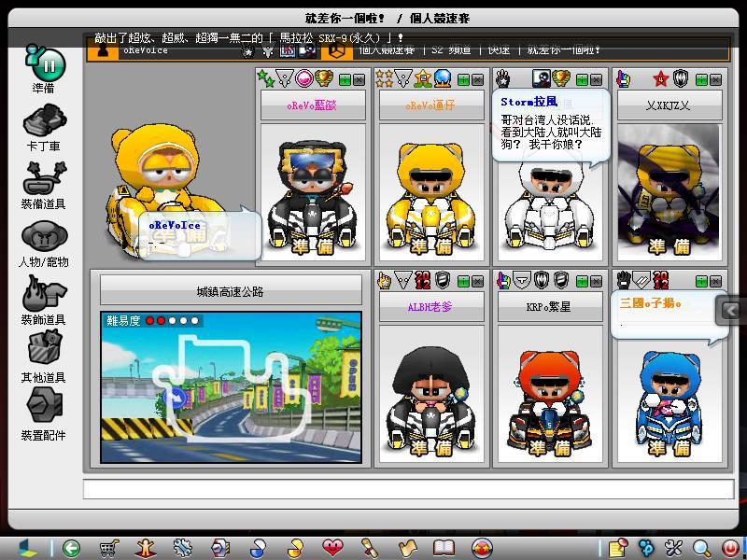Image resolution: width=747 pixels, height=560 pixels.
Task: Click the round red kart badge icon
Action: coord(482,549)
